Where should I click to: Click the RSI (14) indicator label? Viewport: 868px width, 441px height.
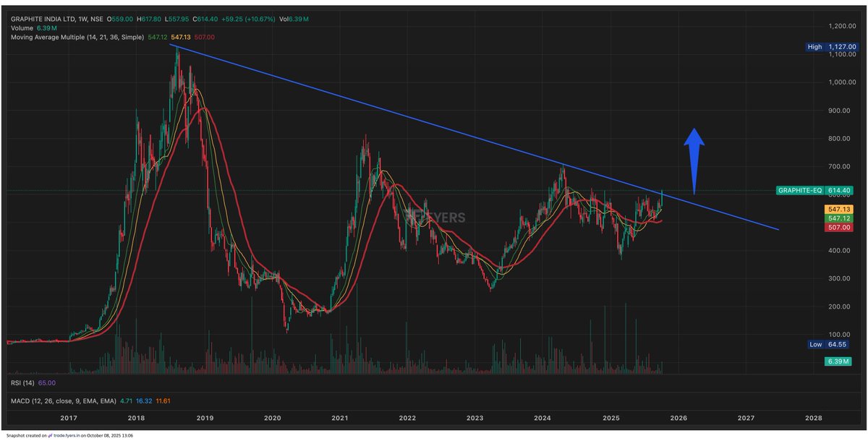[22, 383]
